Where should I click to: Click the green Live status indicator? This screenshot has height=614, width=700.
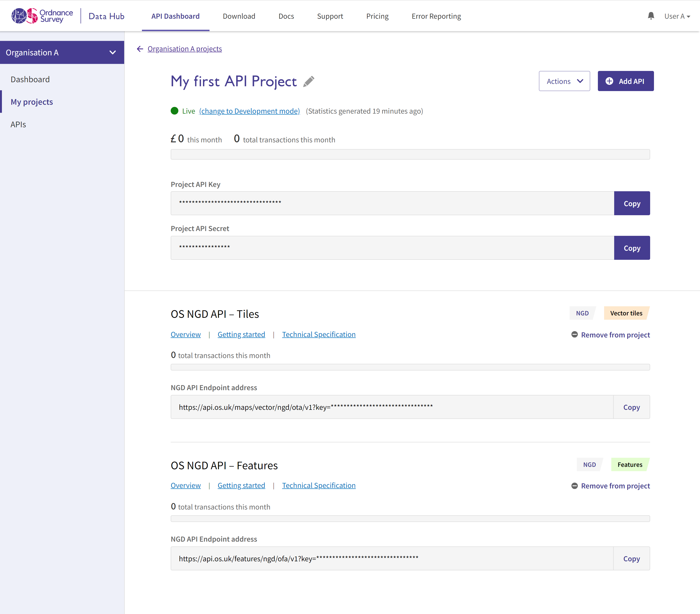coord(175,111)
